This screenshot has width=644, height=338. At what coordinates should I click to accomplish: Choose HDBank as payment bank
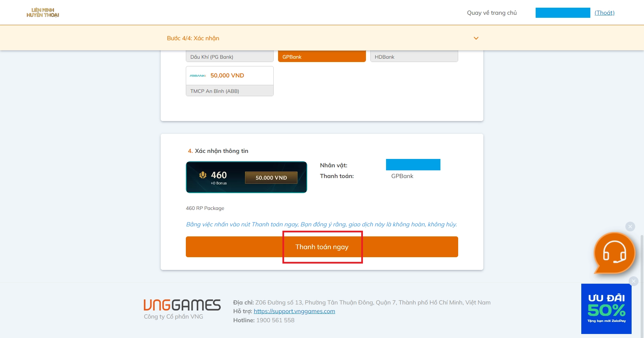pos(414,57)
